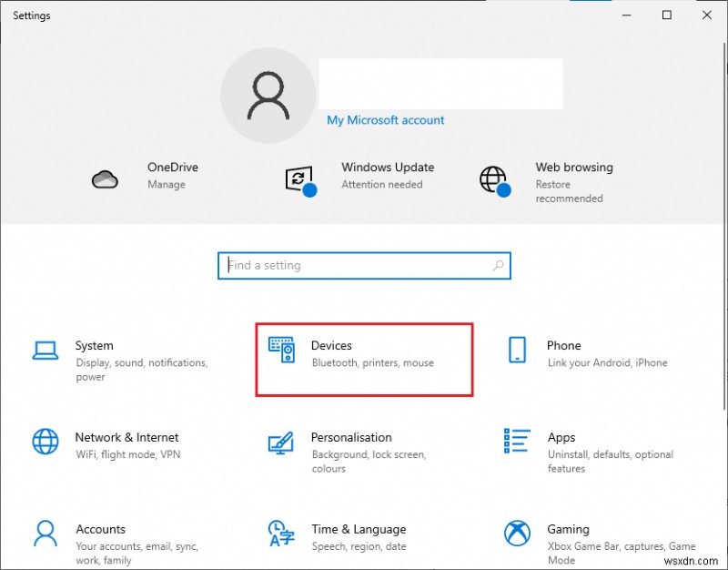Click the Accounts person icon
The width and height of the screenshot is (728, 570).
click(45, 534)
